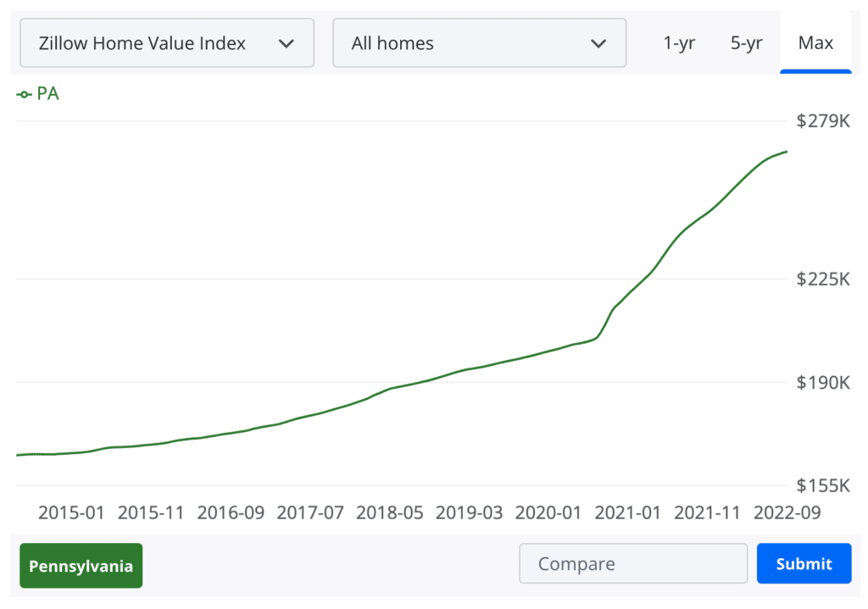The width and height of the screenshot is (868, 609).
Task: Click the blue Submit button
Action: tap(804, 563)
